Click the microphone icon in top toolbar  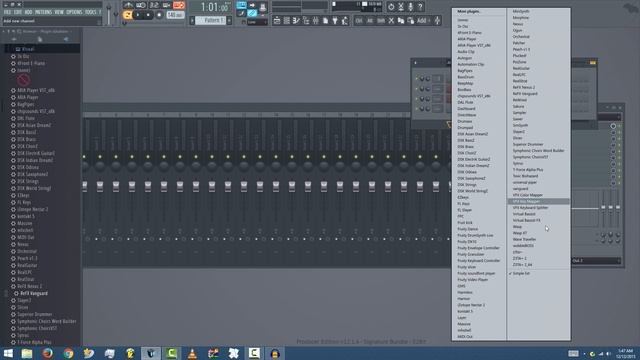[411, 7]
